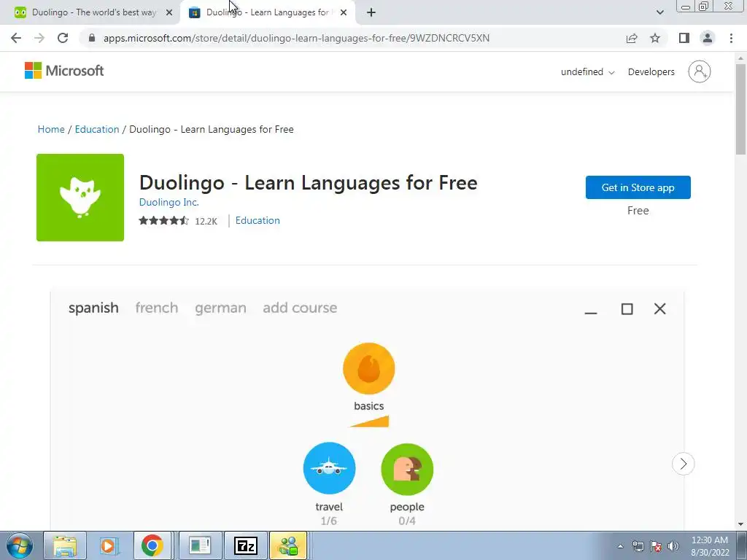Image resolution: width=747 pixels, height=560 pixels.
Task: Click the padlock site info icon
Action: pos(92,38)
